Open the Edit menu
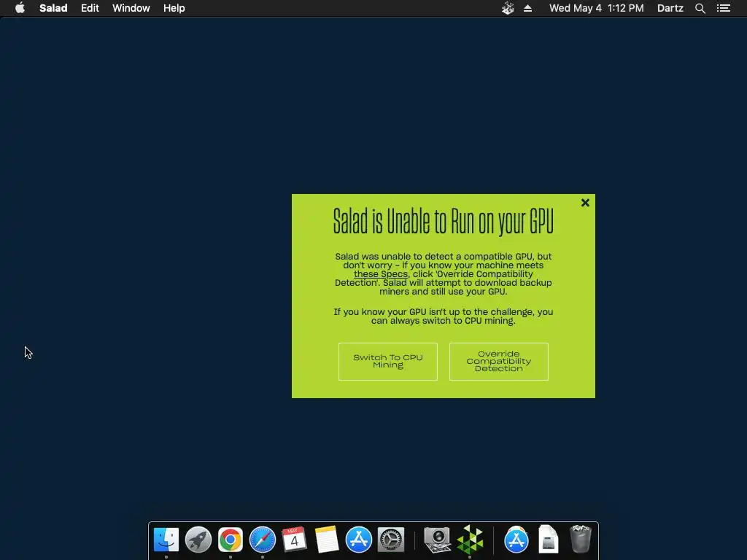747x560 pixels. click(90, 8)
